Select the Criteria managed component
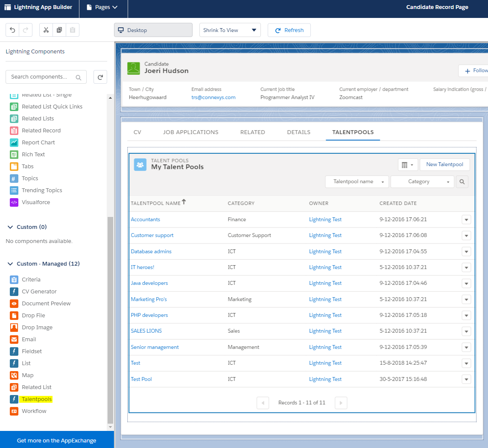 coord(25,280)
